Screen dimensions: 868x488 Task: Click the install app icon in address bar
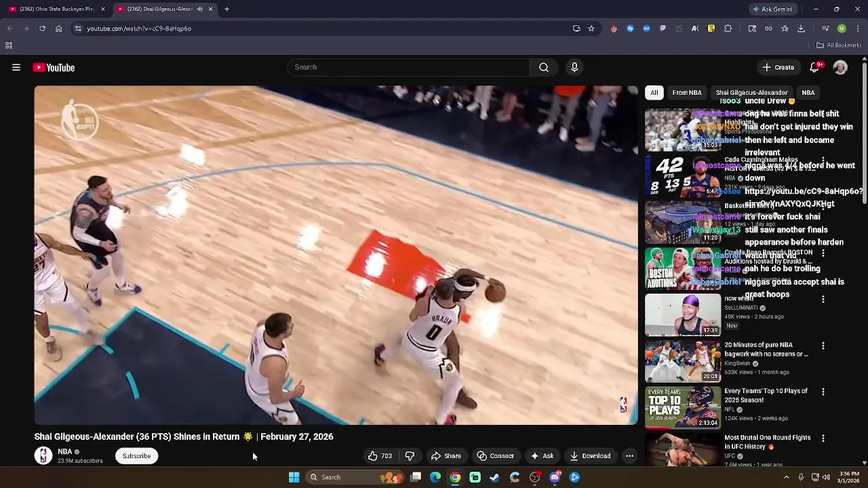[x=576, y=28]
